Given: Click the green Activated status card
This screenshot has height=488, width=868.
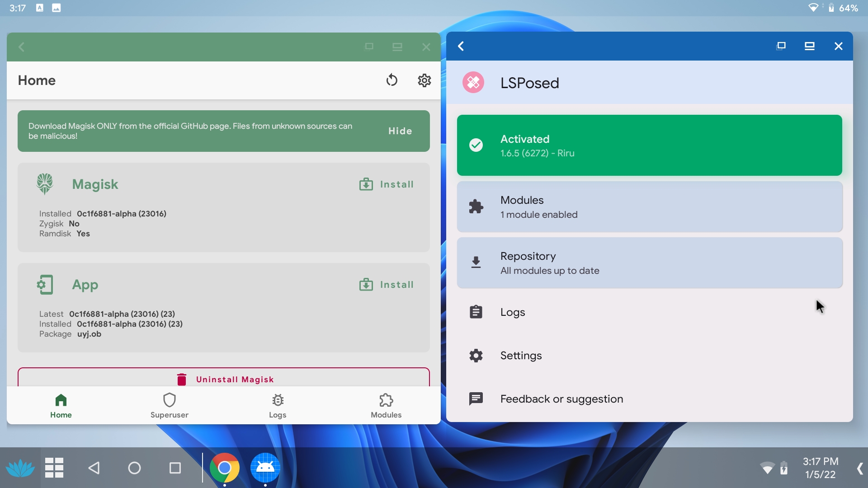Looking at the screenshot, I should point(649,145).
